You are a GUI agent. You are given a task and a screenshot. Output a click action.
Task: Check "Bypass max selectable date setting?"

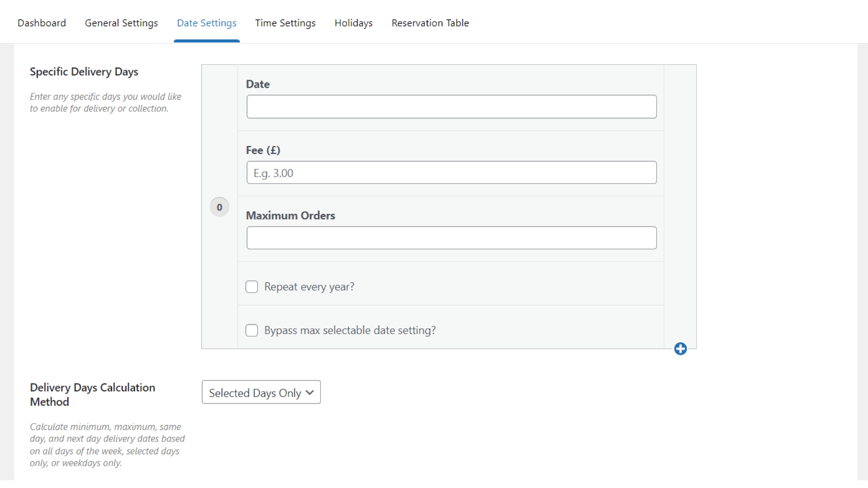[251, 330]
